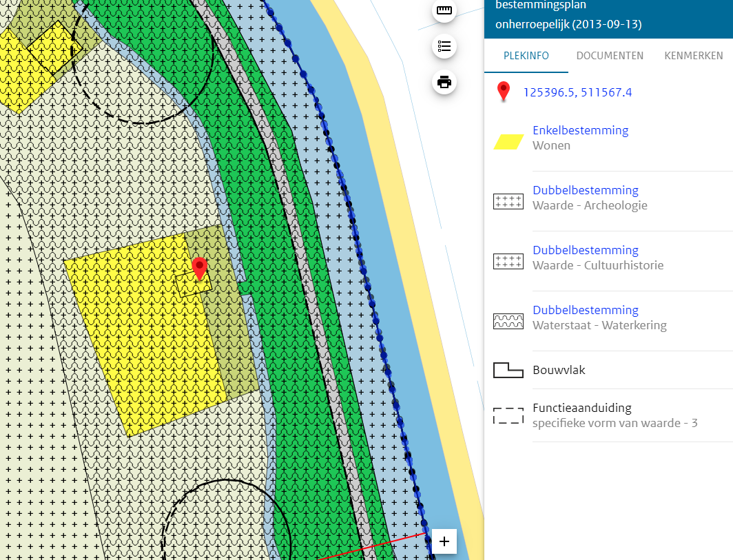This screenshot has height=560, width=733.
Task: Click the print map icon
Action: coord(444,83)
